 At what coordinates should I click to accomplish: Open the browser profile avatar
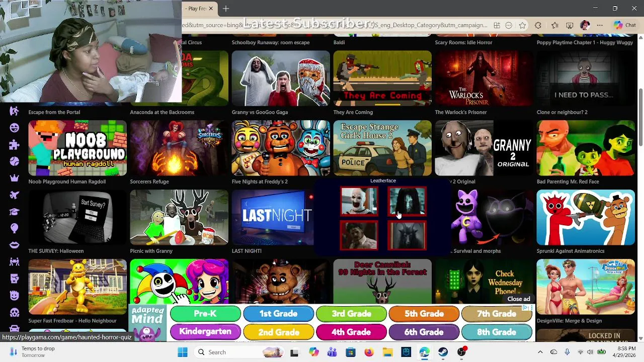coord(585,25)
